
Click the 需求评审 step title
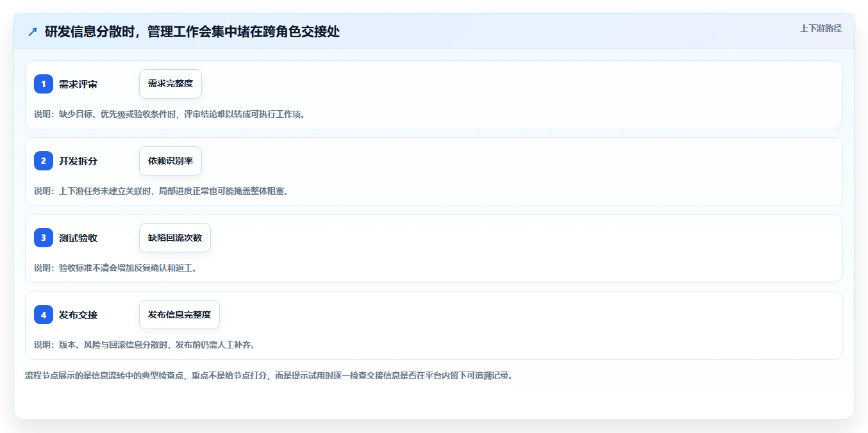tap(78, 84)
